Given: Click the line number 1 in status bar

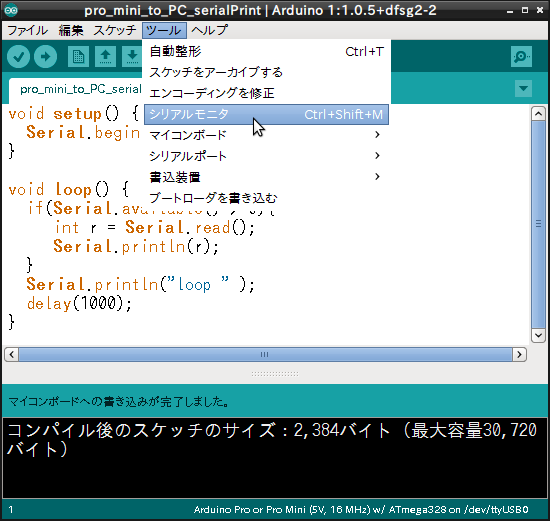Looking at the screenshot, I should point(11,509).
